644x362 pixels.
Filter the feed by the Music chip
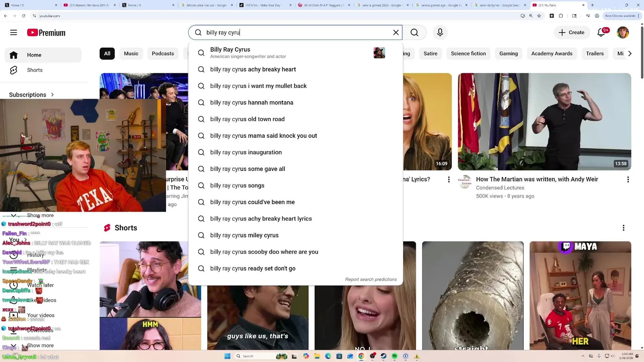(x=131, y=53)
